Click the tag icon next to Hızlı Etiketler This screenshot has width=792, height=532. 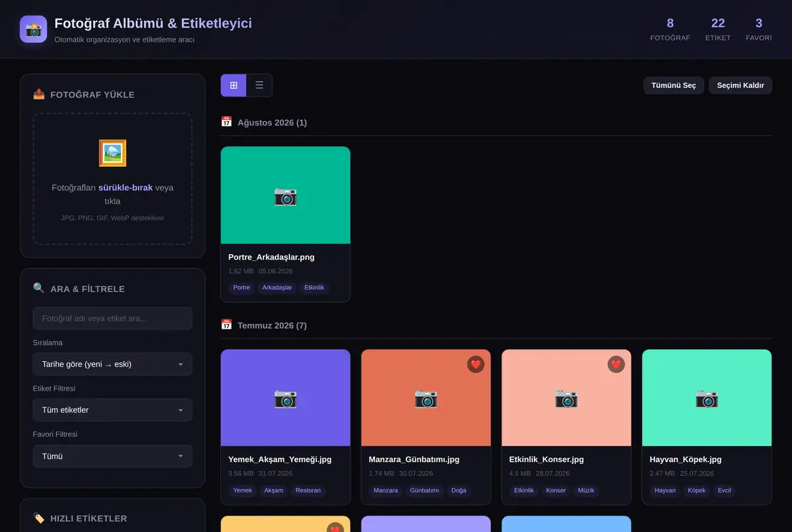click(39, 518)
